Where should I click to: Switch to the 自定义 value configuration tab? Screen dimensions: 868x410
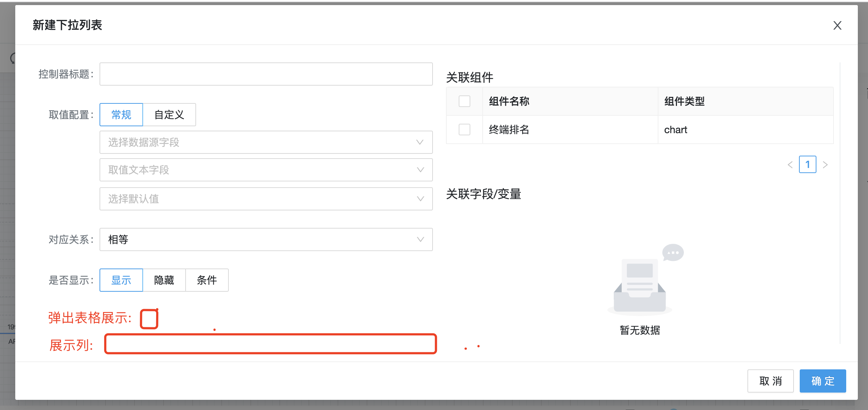pos(169,115)
